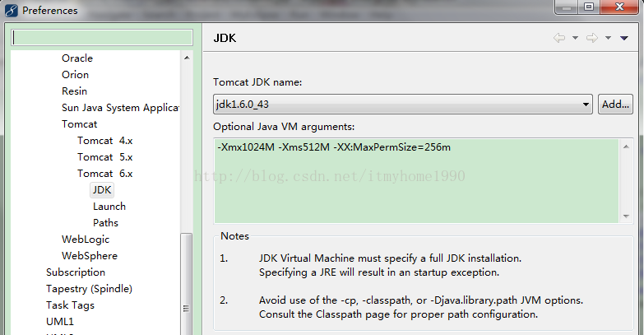Minimize the Preferences window
Viewport: 644px width, 335px height.
click(x=567, y=7)
